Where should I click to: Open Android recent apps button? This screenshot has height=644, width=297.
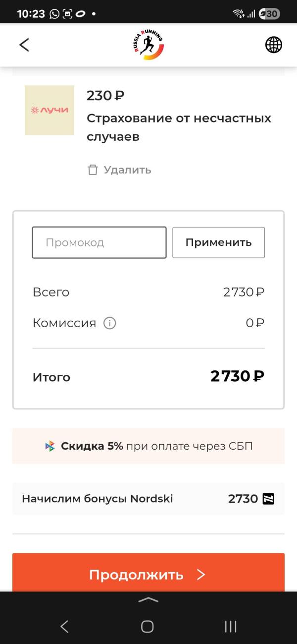231,627
